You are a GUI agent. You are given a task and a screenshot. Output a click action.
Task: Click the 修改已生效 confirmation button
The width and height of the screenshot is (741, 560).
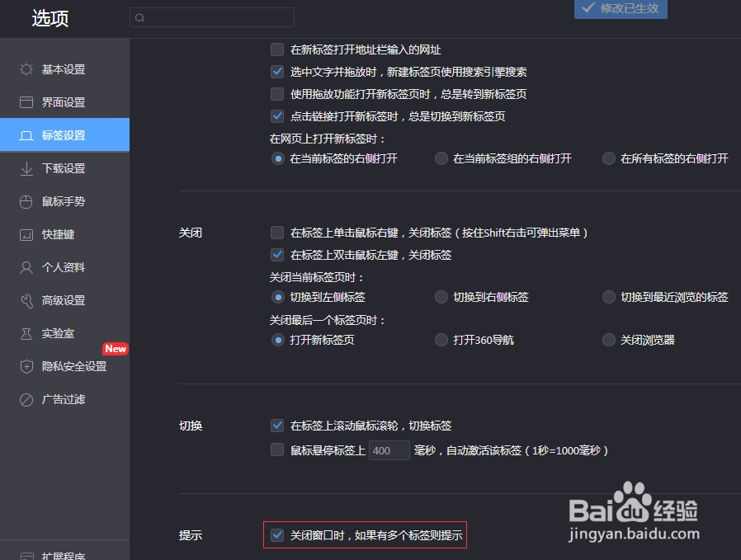tap(621, 9)
